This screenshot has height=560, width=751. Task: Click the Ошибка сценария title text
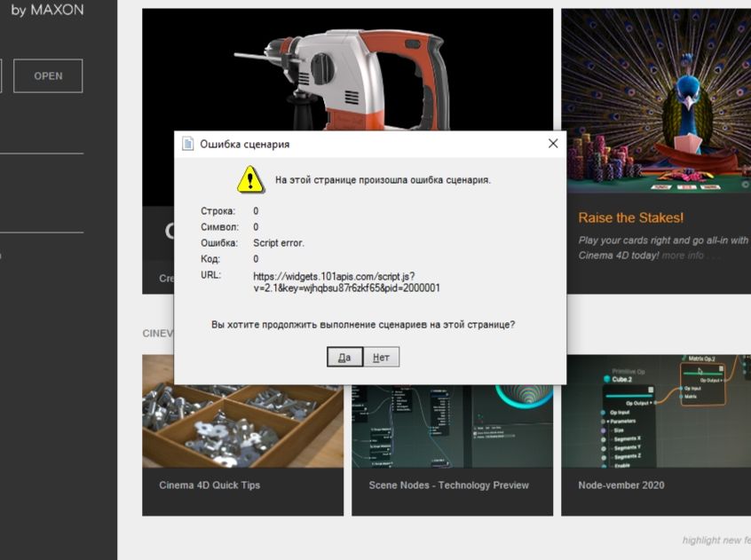[244, 144]
